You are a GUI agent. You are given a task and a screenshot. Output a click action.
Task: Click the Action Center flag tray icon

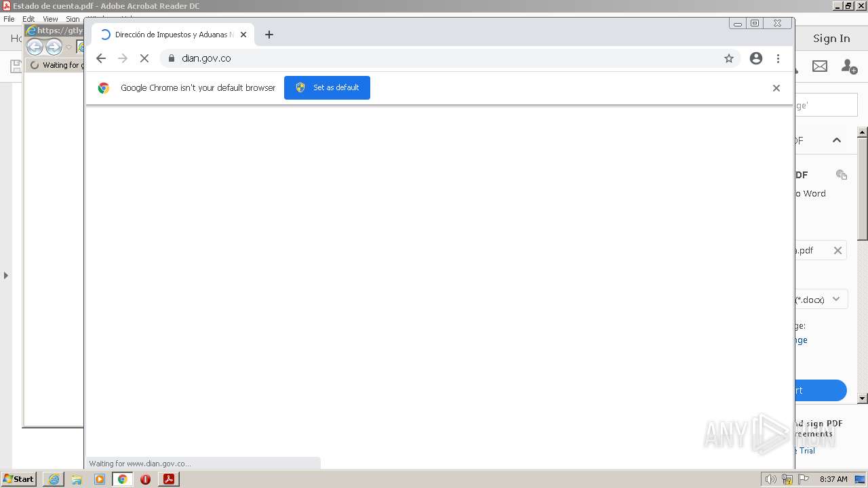(804, 479)
